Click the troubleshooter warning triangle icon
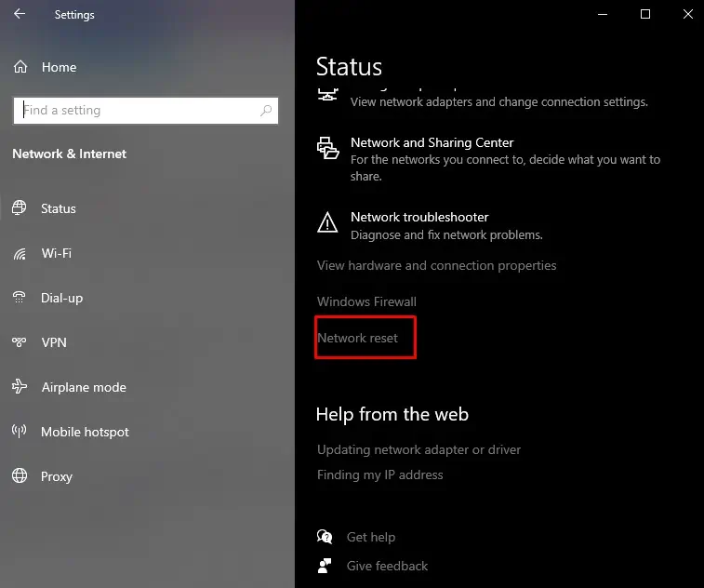 pyautogui.click(x=327, y=222)
